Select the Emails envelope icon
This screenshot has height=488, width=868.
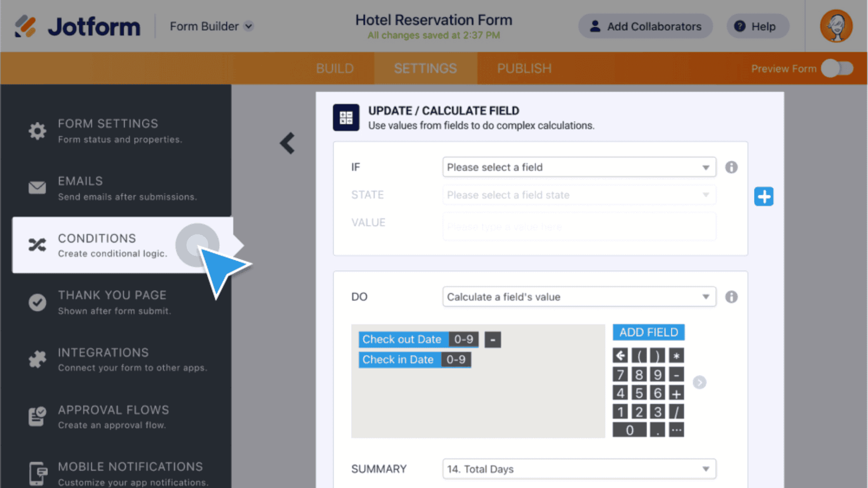point(38,188)
